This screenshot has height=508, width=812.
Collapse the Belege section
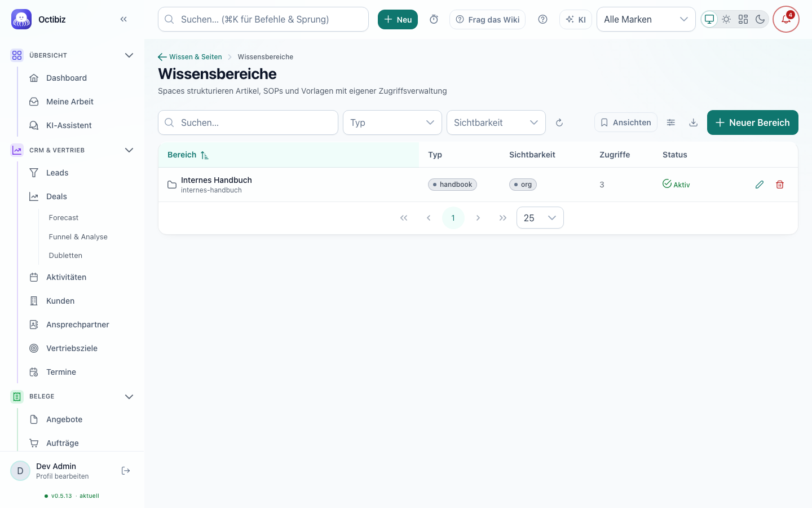[129, 396]
